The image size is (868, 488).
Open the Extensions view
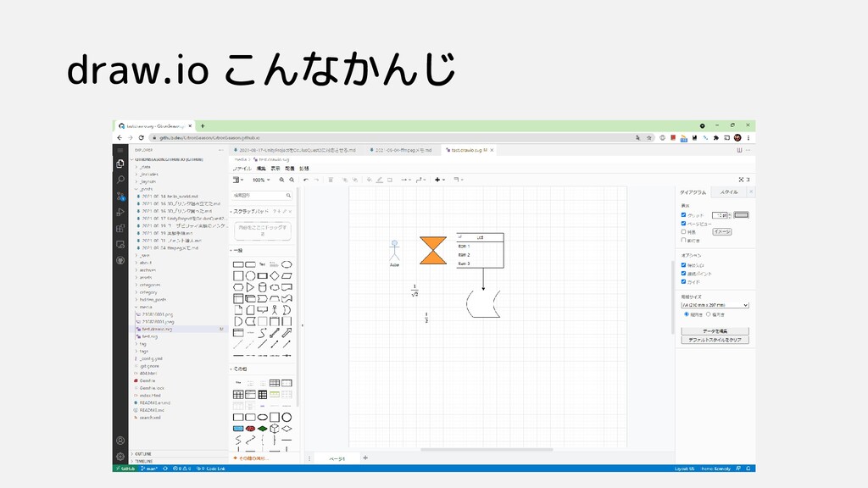click(x=120, y=228)
